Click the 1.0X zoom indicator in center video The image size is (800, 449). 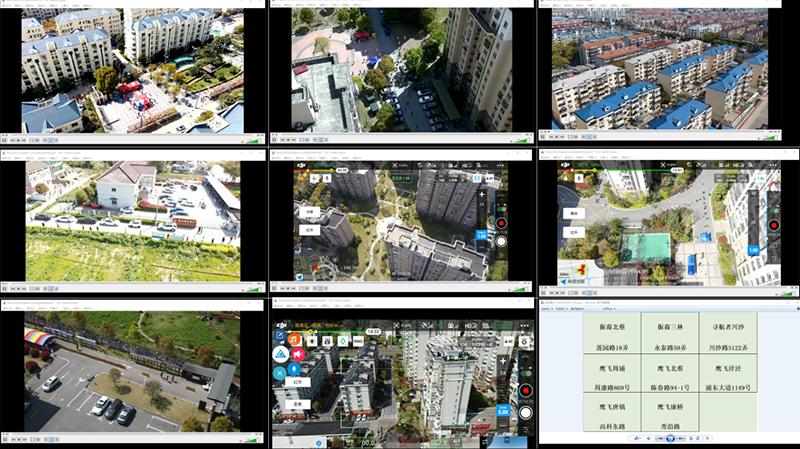[481, 237]
